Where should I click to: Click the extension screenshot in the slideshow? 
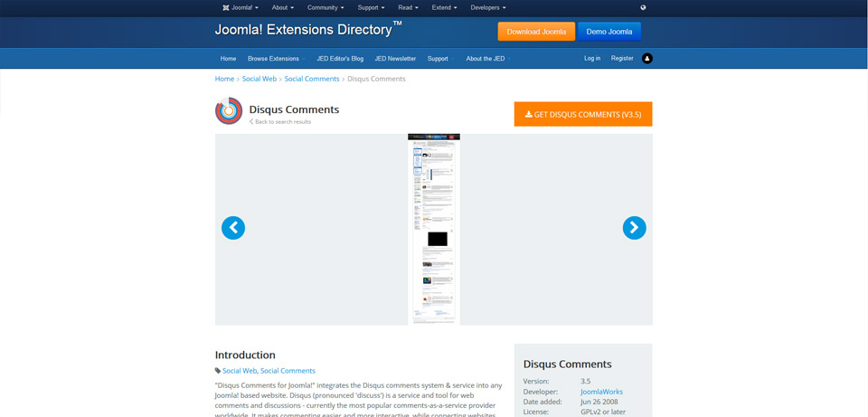click(434, 229)
